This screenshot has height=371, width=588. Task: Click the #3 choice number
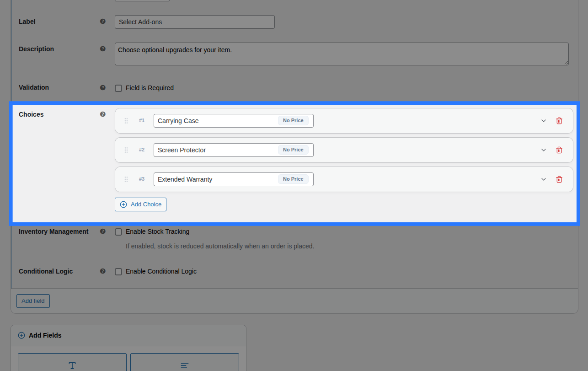pyautogui.click(x=142, y=179)
